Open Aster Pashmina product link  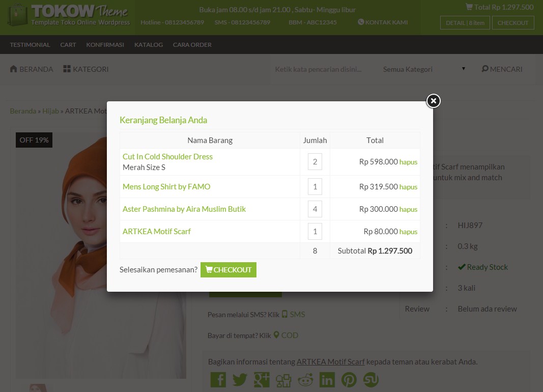click(x=184, y=209)
